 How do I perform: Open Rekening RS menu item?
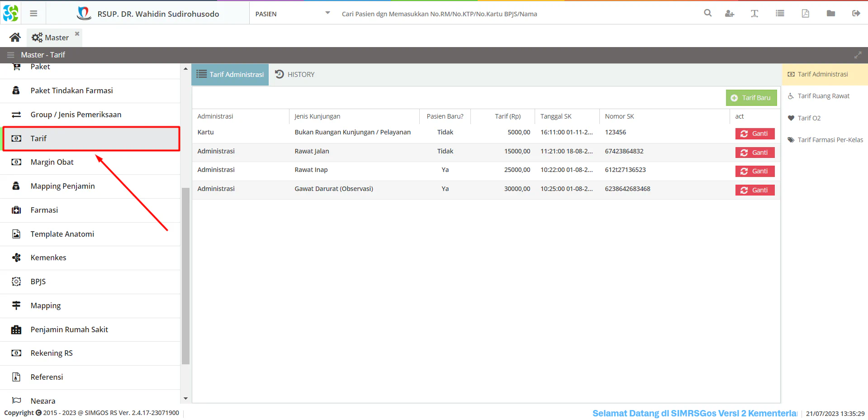[90, 353]
